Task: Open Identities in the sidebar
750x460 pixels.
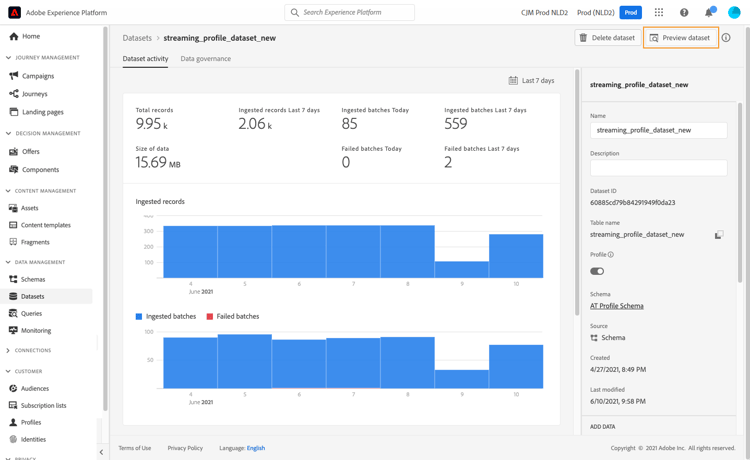Action: (x=28, y=439)
